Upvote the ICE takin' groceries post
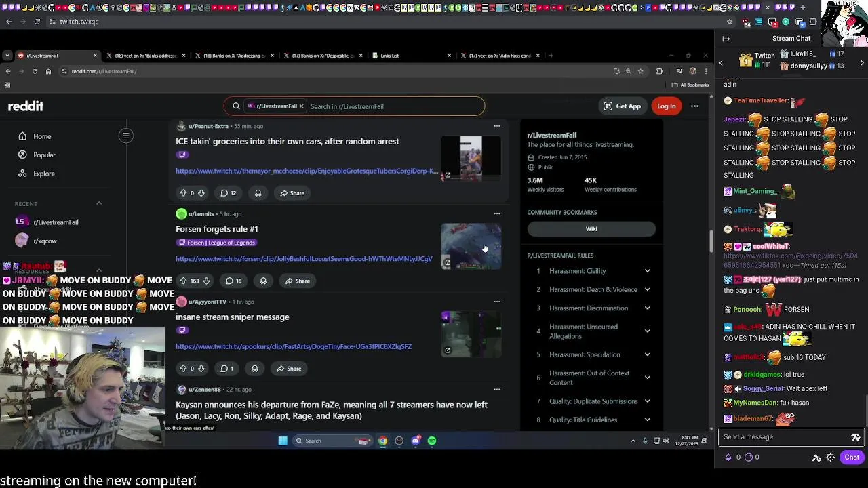This screenshot has height=488, width=868. (183, 193)
